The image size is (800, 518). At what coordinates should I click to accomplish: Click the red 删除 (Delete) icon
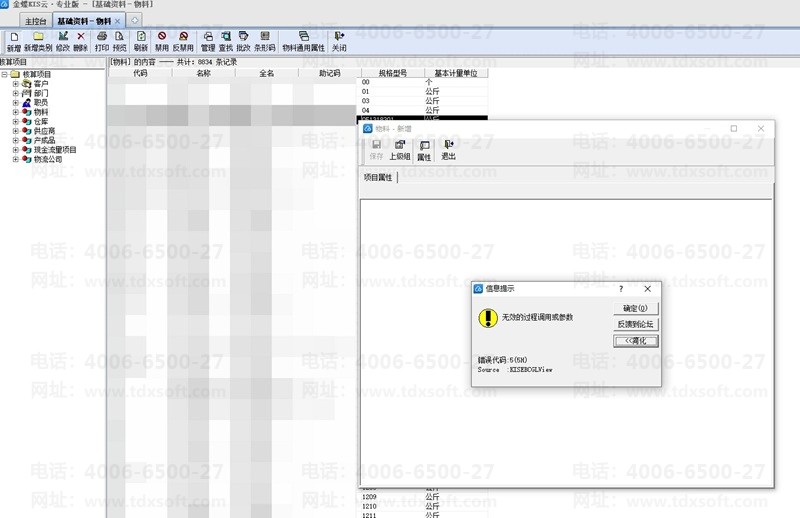(81, 36)
